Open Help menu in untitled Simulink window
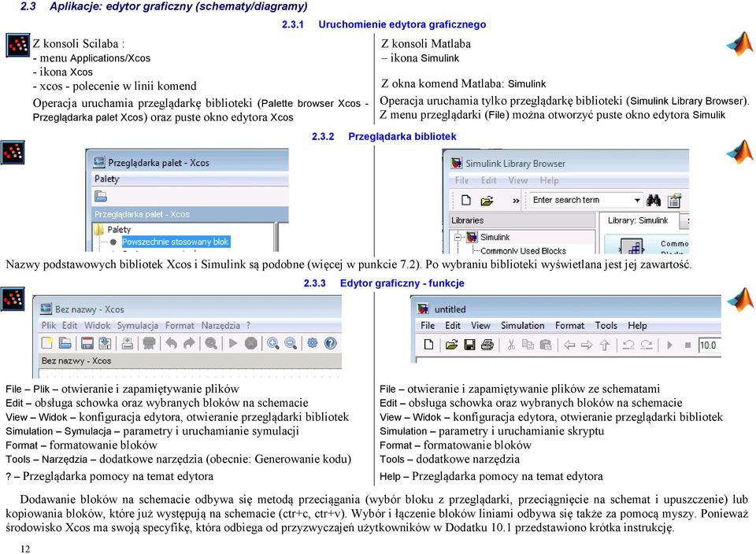The width and height of the screenshot is (756, 554). pyautogui.click(x=637, y=325)
